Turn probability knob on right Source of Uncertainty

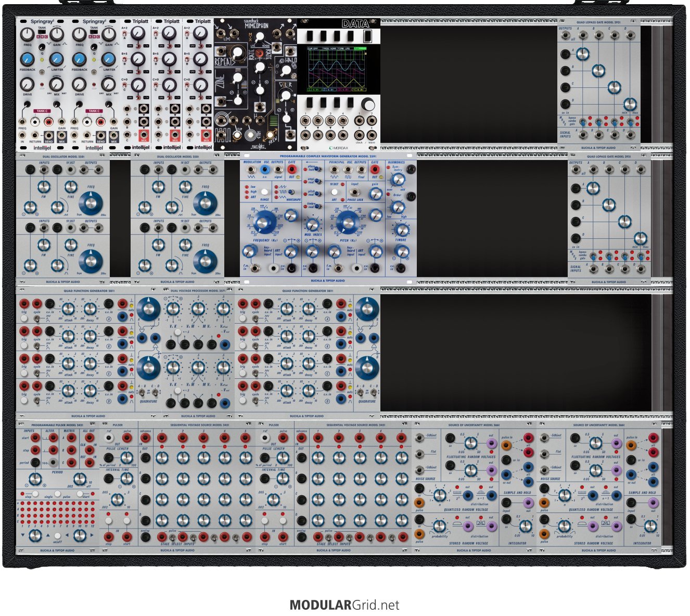565,527
